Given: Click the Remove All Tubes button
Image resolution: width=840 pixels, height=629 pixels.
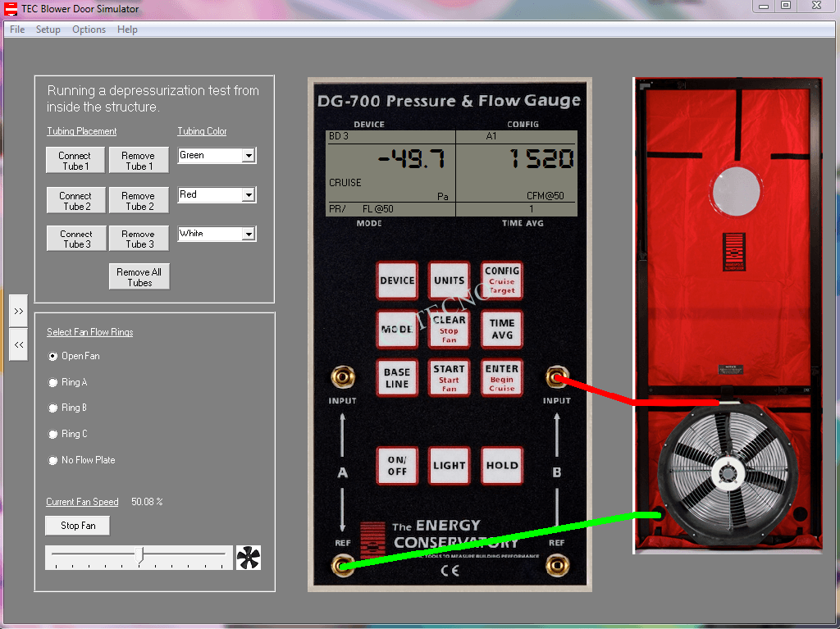Looking at the screenshot, I should 139,277.
